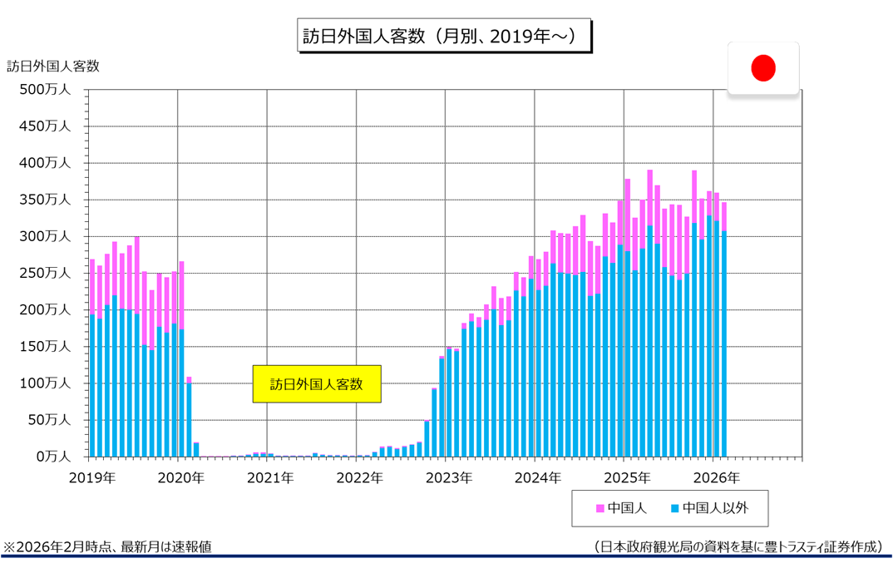This screenshot has height=588, width=893.
Task: Click the 2026年 x-axis label
Action: (x=716, y=478)
